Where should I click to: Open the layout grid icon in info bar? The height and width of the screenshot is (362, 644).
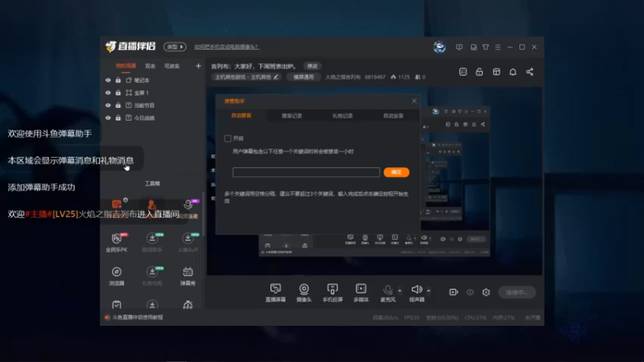[x=497, y=72]
